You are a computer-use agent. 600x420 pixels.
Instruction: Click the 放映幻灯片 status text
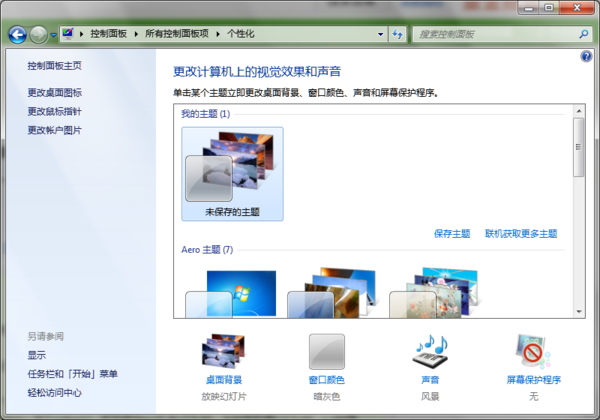coord(224,397)
